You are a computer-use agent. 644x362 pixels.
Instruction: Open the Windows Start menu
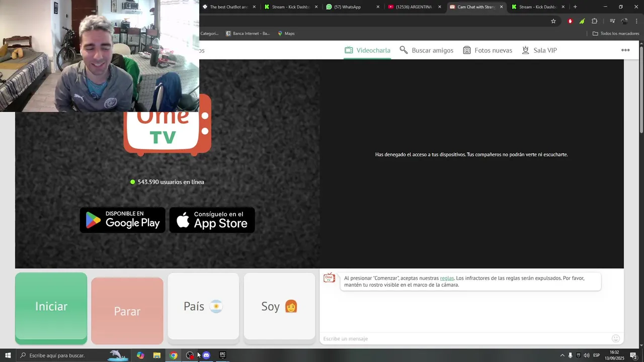coord(8,355)
